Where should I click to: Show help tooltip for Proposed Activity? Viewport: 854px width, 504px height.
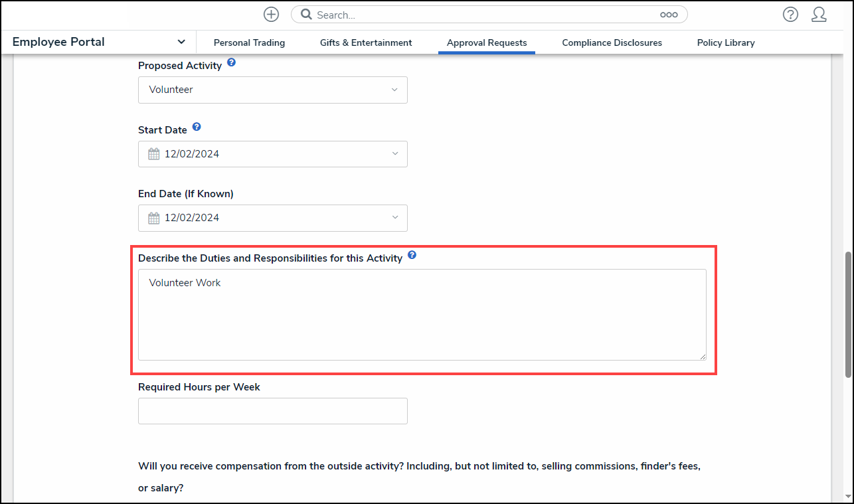pos(231,63)
